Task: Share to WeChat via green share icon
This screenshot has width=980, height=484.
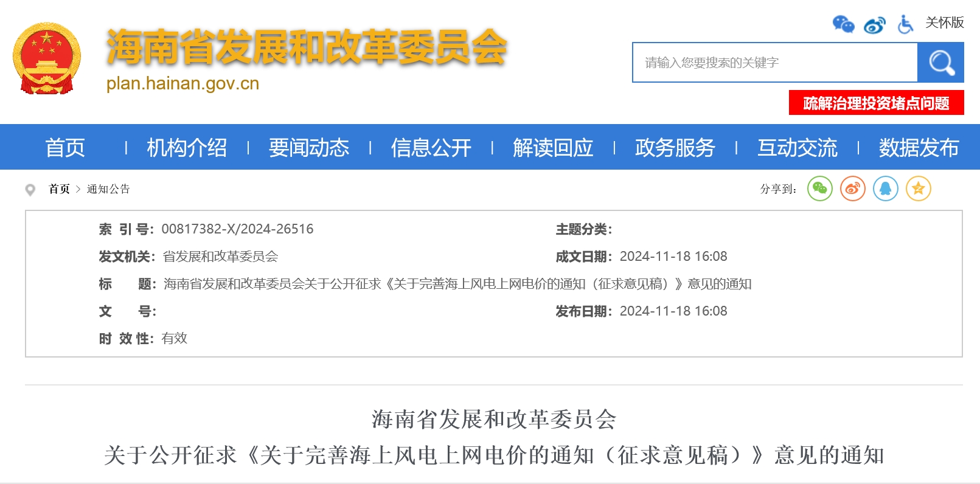Action: pyautogui.click(x=819, y=188)
